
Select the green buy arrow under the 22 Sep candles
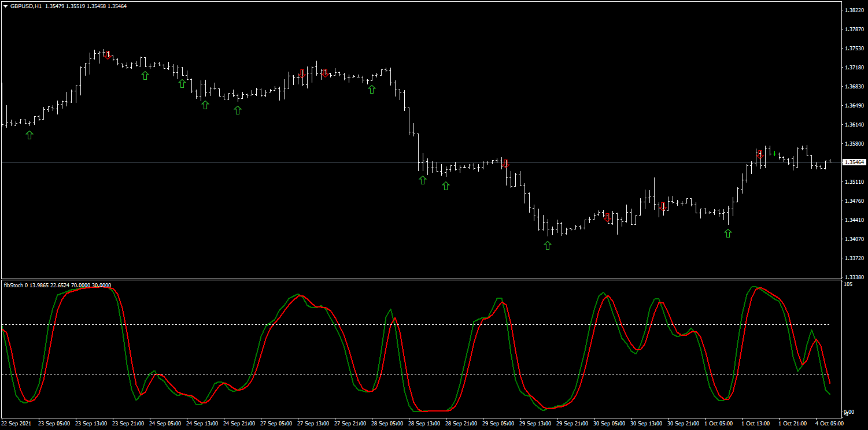pos(29,135)
